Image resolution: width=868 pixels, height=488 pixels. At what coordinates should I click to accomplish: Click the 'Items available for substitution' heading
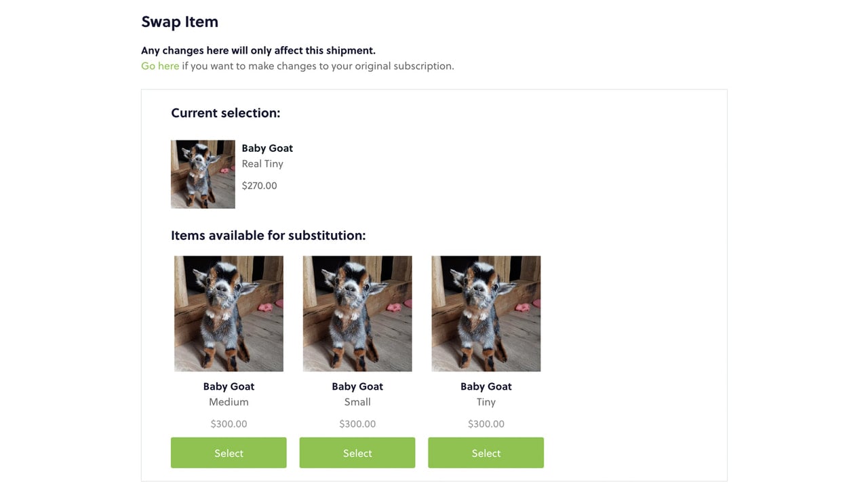coord(268,235)
